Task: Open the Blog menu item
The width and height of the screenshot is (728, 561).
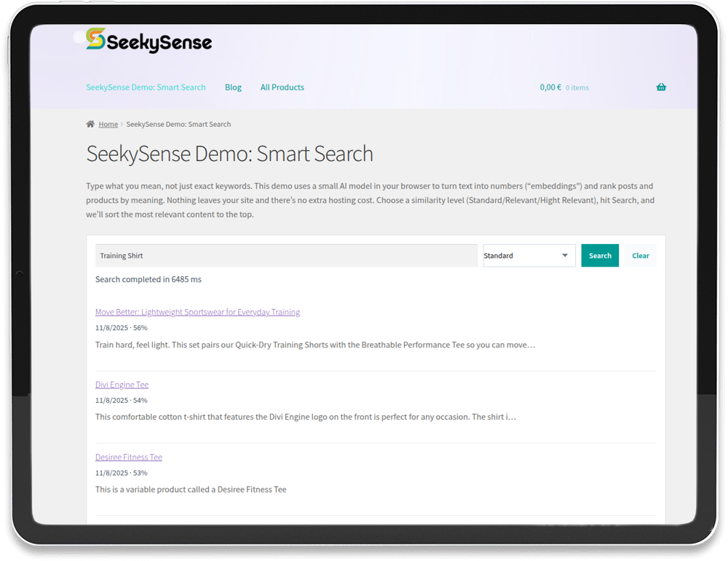Action: 233,87
